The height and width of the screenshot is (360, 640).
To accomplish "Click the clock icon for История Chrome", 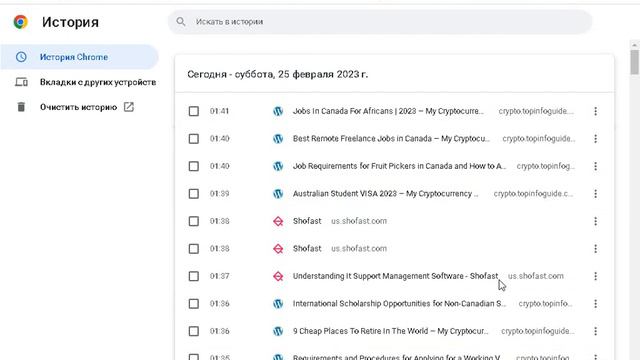I will click(x=21, y=57).
